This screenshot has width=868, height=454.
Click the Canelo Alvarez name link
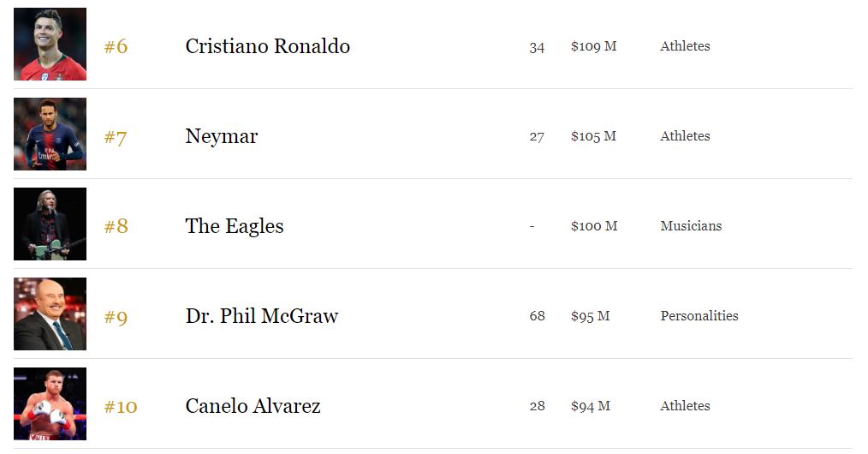click(253, 406)
